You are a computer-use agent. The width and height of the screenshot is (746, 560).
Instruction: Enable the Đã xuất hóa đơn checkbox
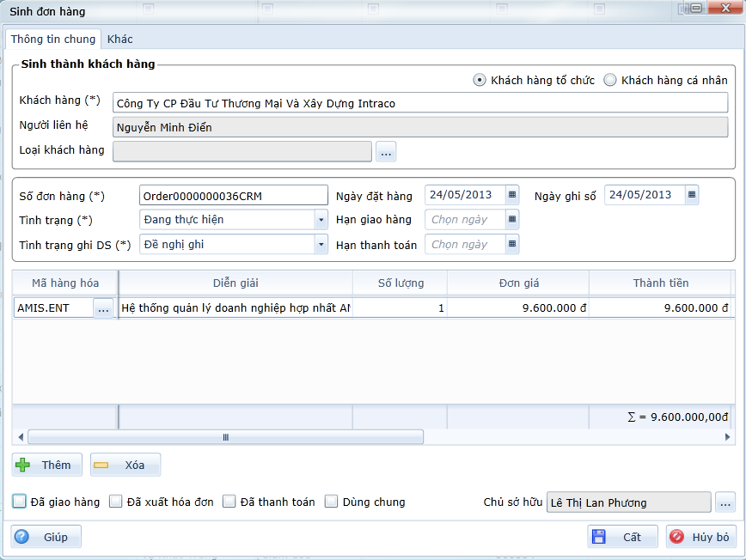coord(116,502)
